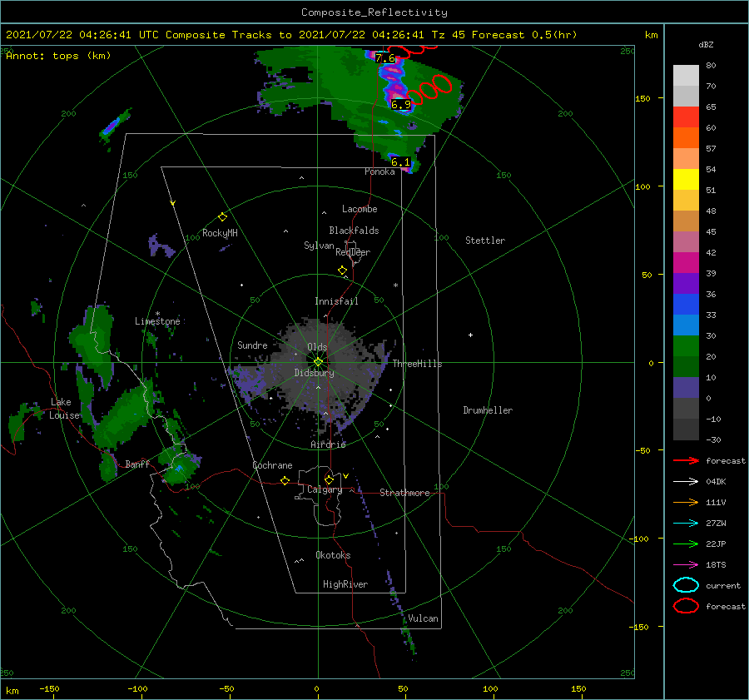
Task: Click the dBZ legend heading
Action: 706,44
